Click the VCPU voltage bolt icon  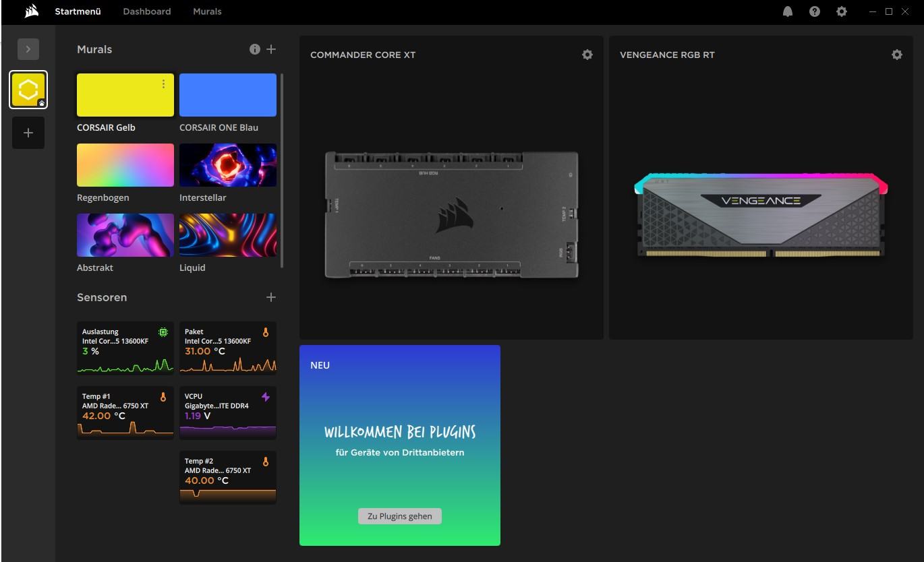point(266,397)
